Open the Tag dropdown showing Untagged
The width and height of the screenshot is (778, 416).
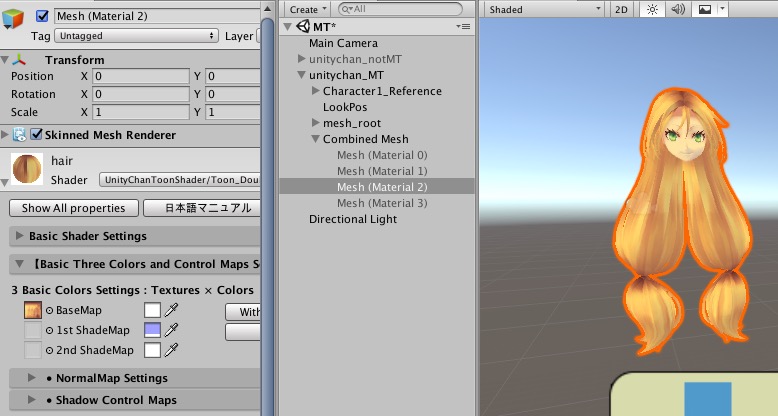point(136,36)
